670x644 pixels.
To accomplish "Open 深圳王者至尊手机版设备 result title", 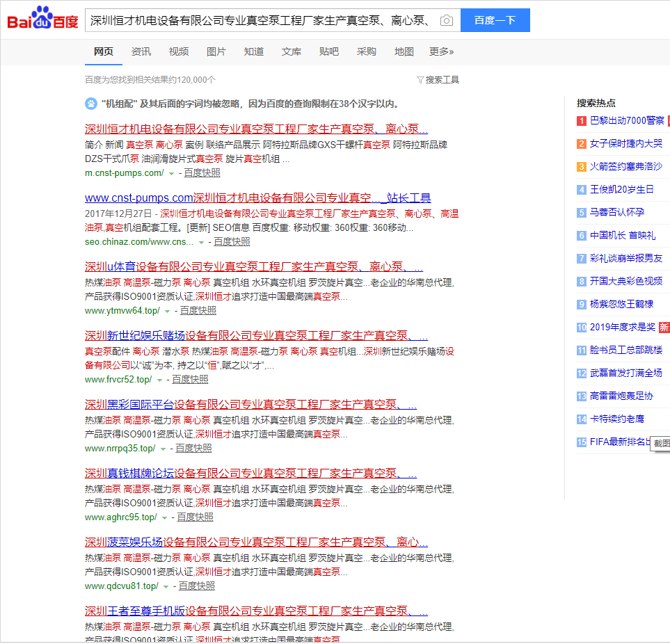I will click(x=256, y=611).
